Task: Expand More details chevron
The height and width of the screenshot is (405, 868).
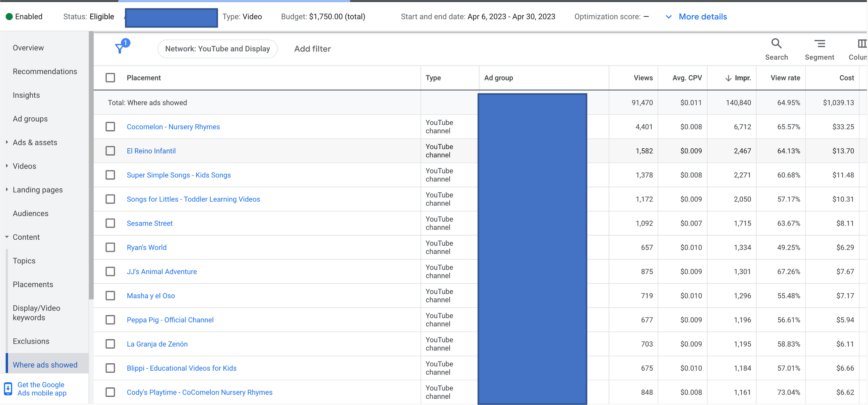Action: (x=668, y=17)
